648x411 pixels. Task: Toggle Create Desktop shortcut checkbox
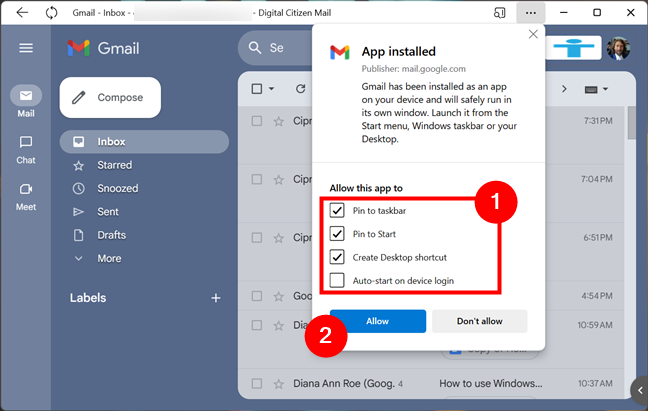pos(337,257)
